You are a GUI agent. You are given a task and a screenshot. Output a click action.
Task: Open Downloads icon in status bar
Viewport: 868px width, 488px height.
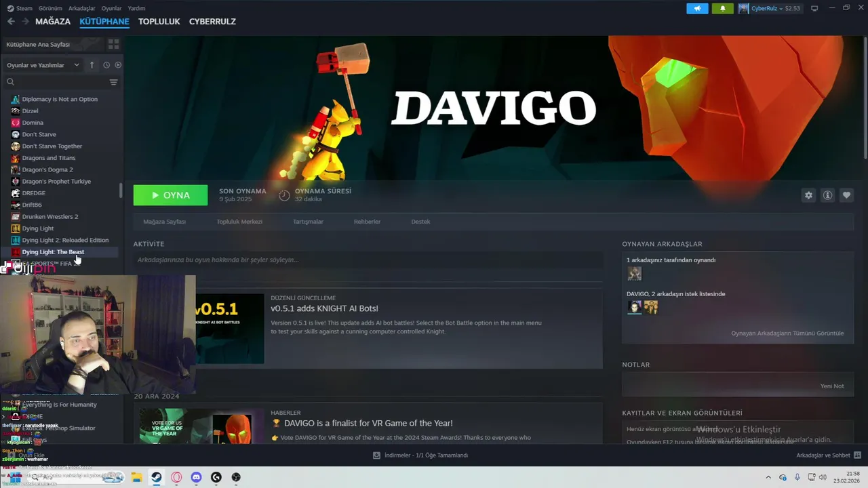(x=376, y=455)
